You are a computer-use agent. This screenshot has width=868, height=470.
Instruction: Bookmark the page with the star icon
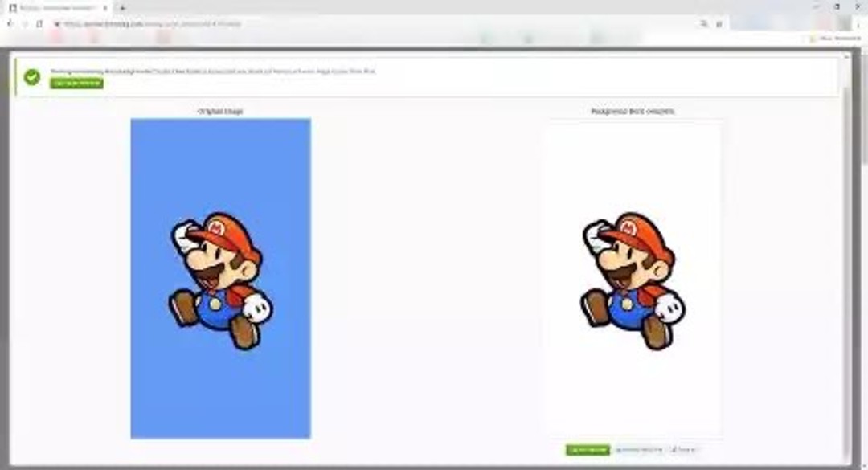pos(719,24)
